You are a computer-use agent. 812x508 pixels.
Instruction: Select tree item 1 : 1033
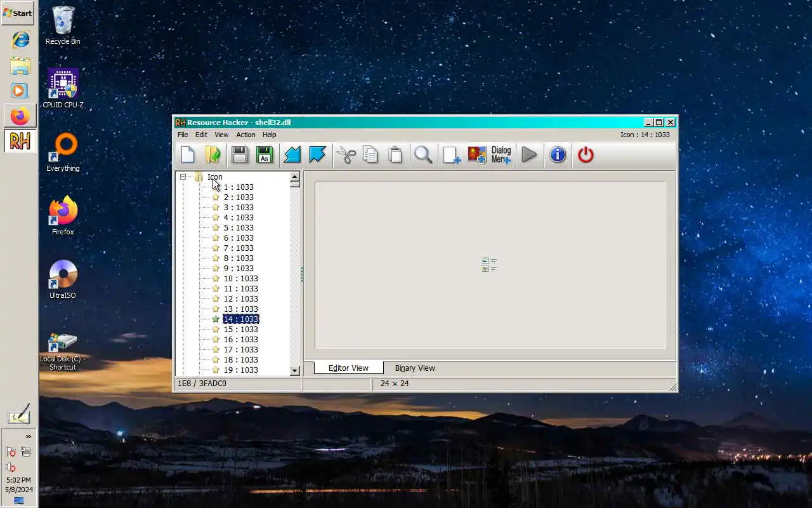238,187
